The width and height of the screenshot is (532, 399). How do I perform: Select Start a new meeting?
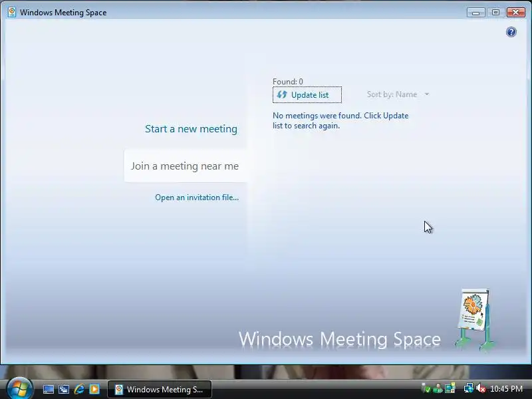click(191, 129)
